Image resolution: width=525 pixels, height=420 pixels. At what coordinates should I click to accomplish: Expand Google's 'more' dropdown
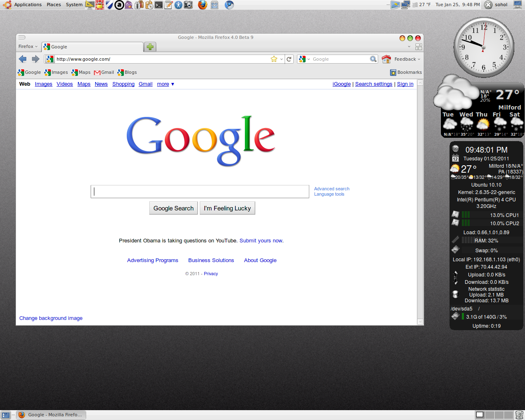166,84
